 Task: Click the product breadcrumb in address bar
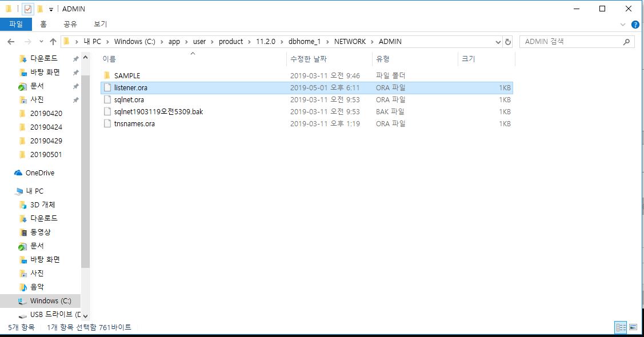(231, 42)
